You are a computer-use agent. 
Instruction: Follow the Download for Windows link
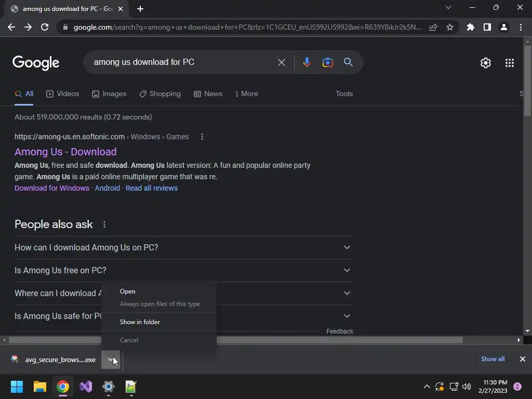click(x=52, y=188)
